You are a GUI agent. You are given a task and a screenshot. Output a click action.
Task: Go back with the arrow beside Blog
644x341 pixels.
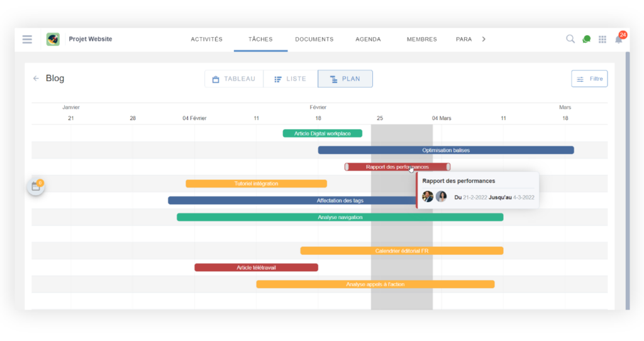point(36,78)
